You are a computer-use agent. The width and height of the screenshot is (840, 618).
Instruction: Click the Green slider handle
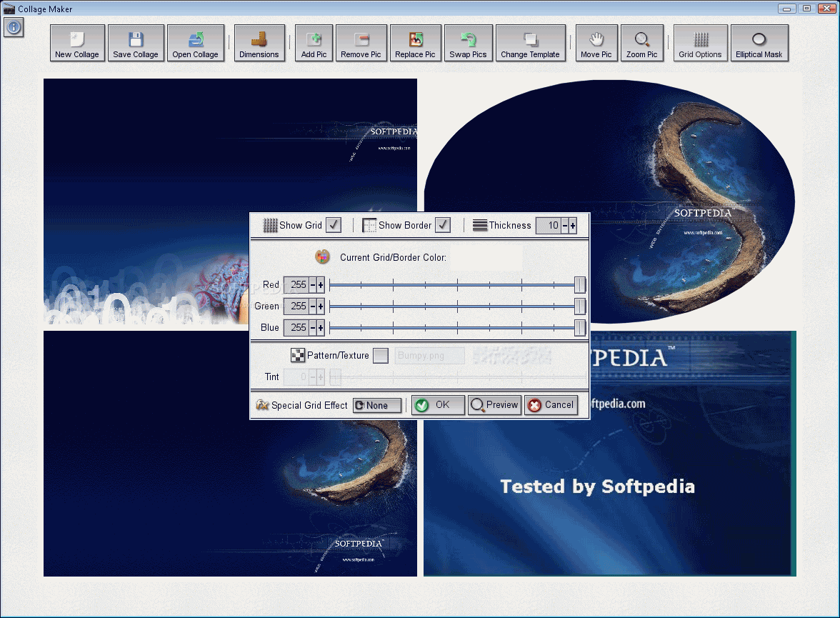580,306
